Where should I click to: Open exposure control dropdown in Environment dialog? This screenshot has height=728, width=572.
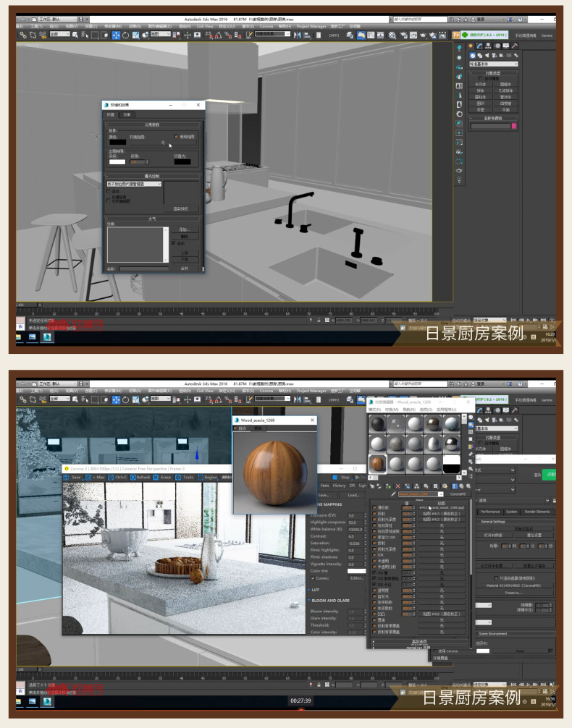pos(134,185)
